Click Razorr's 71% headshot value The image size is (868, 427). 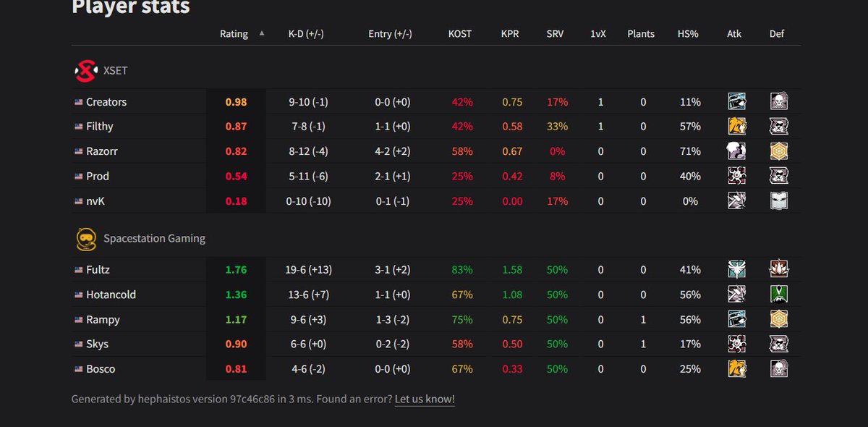pyautogui.click(x=690, y=151)
